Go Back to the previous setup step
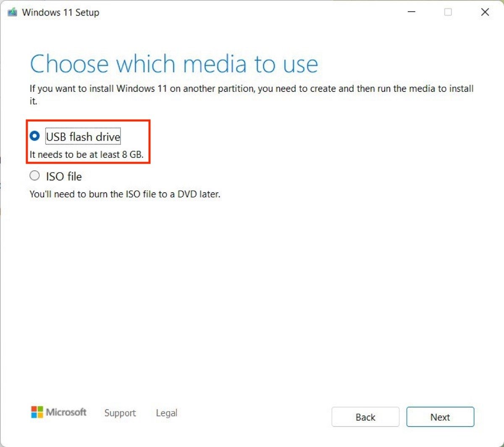Image resolution: width=504 pixels, height=447 pixels. pos(365,417)
